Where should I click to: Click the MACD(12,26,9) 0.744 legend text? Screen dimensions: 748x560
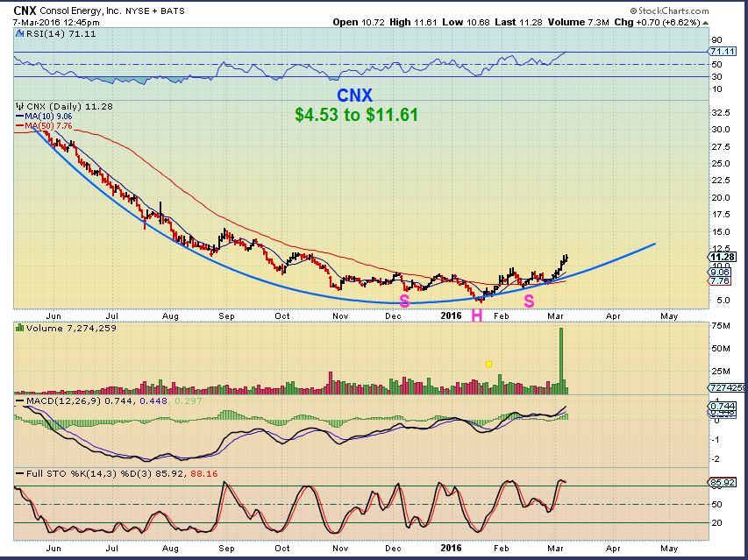80,401
